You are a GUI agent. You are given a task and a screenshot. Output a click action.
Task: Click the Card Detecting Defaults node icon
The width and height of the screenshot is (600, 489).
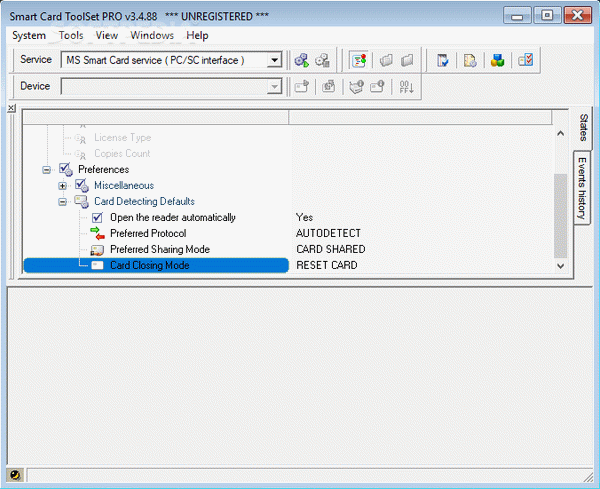tap(82, 201)
